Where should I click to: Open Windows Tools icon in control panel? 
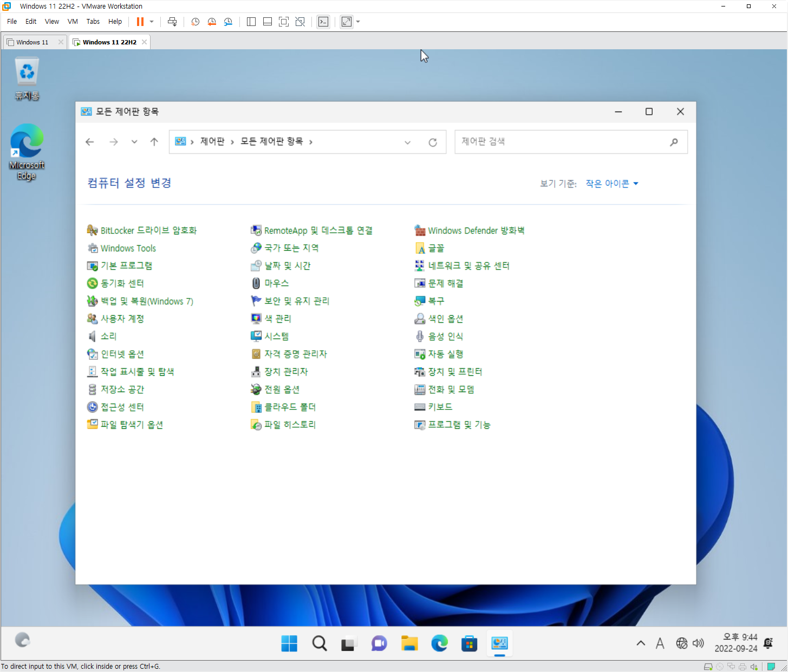(92, 249)
